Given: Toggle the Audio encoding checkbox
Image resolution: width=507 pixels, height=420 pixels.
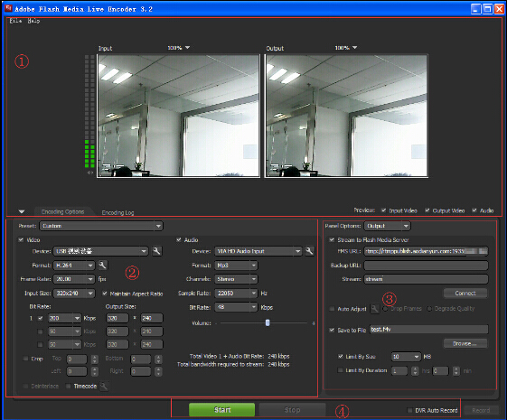Looking at the screenshot, I should click(178, 239).
